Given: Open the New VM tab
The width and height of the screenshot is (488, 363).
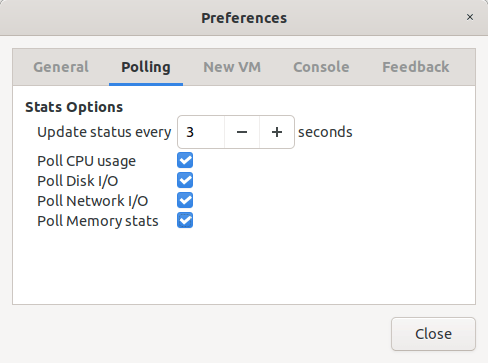Looking at the screenshot, I should (x=232, y=67).
